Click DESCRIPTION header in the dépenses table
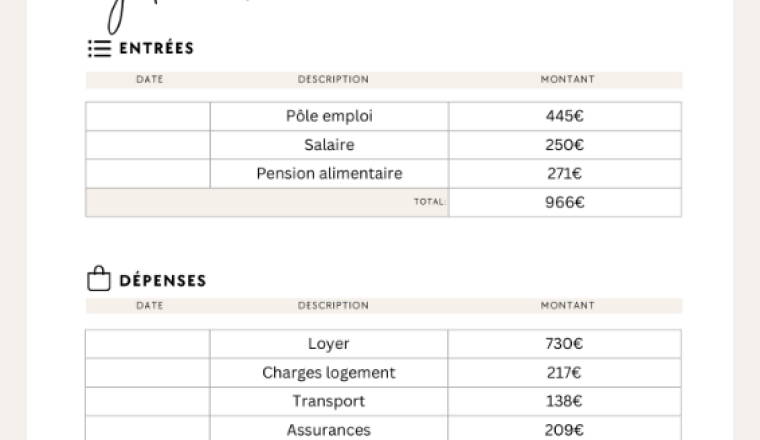This screenshot has width=760, height=440. coord(333,306)
